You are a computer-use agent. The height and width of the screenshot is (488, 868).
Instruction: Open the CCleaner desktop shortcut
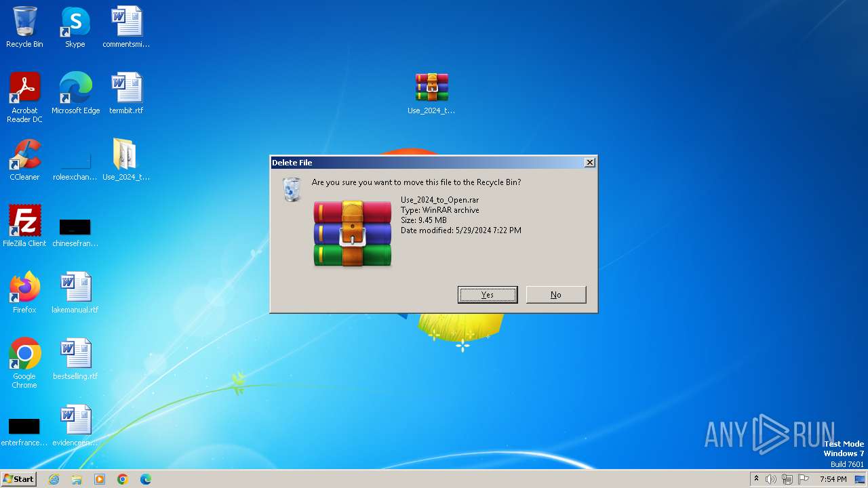pyautogui.click(x=24, y=160)
